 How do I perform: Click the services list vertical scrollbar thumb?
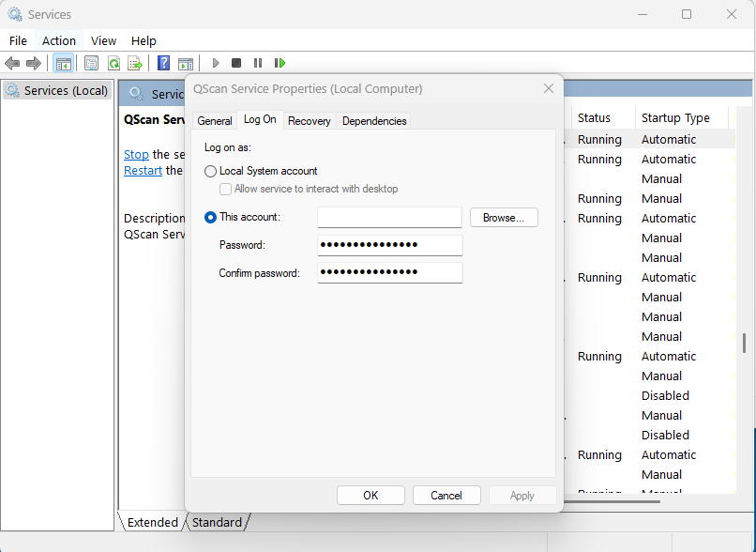(x=745, y=343)
